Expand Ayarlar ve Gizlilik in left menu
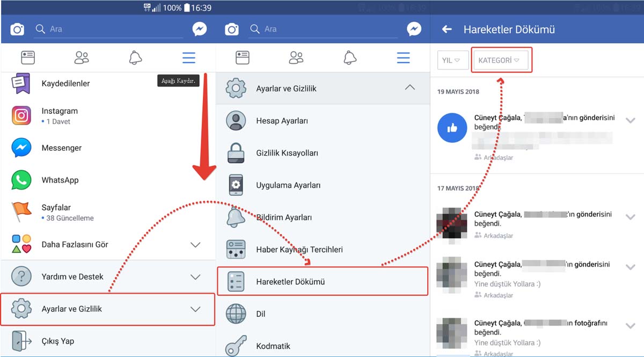The height and width of the screenshot is (357, 644). (107, 309)
